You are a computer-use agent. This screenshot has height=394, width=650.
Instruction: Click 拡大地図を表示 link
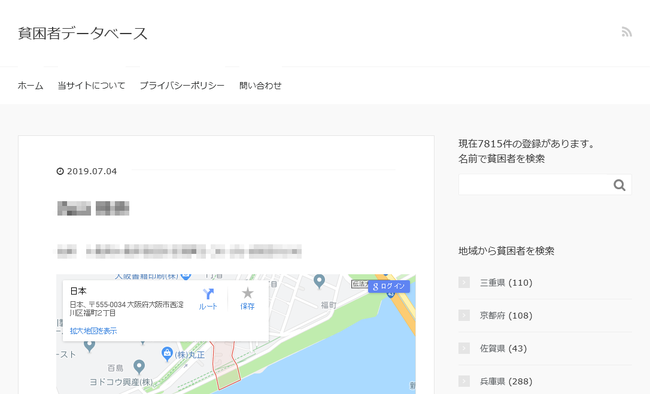pyautogui.click(x=93, y=331)
